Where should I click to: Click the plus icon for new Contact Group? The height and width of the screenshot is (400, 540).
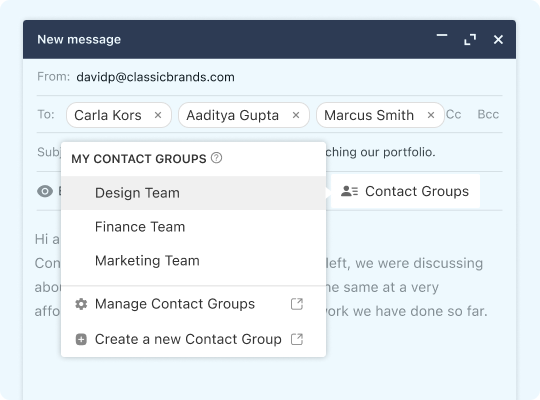point(81,339)
